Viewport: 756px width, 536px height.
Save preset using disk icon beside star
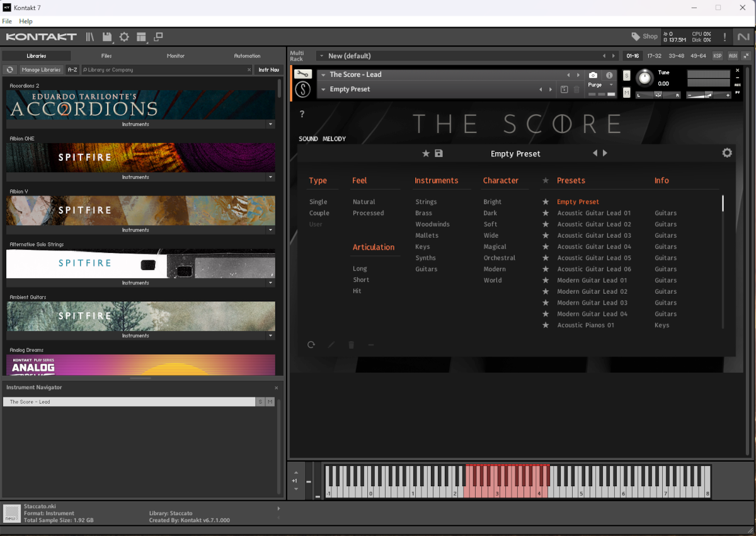[438, 153]
